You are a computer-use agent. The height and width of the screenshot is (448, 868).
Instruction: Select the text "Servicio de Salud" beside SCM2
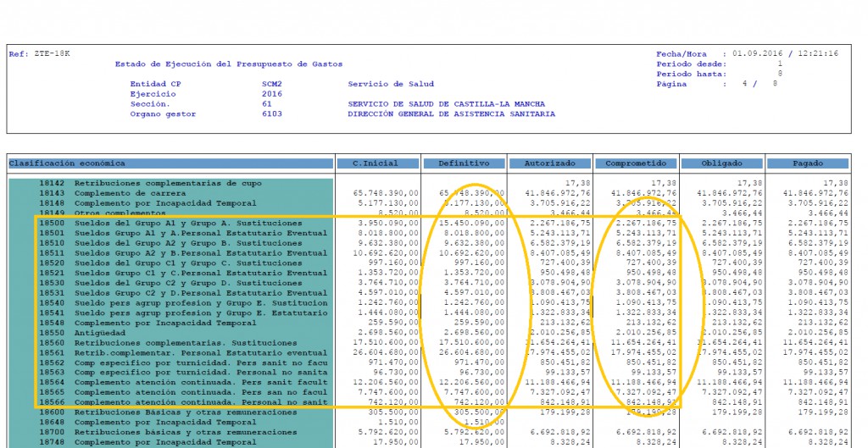pyautogui.click(x=391, y=84)
